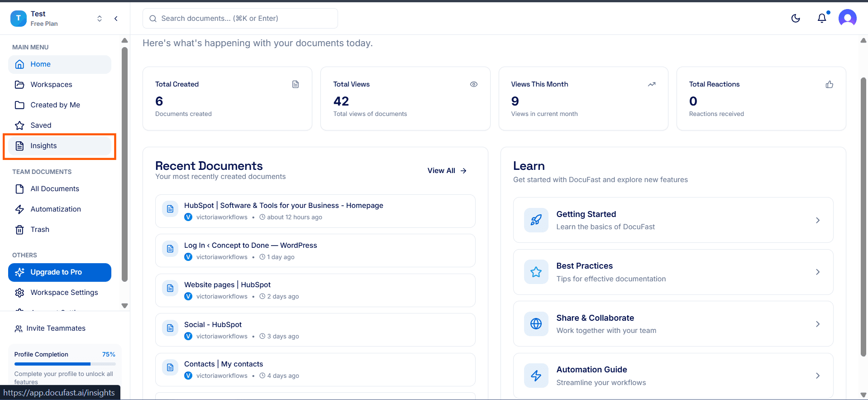868x400 pixels.
Task: Click the sidebar scrollbar down arrow
Action: 125,306
